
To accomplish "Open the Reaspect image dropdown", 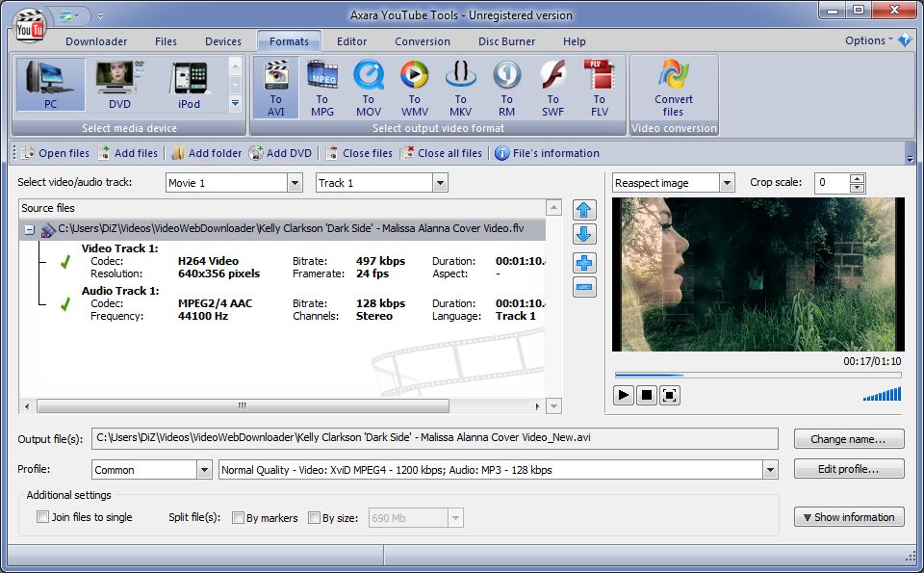I will coord(728,183).
